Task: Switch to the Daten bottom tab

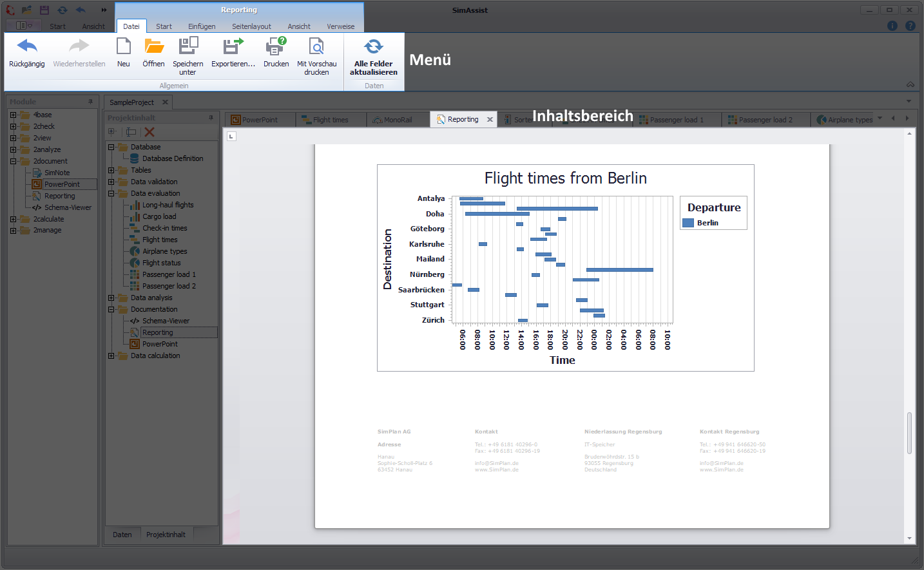Action: pyautogui.click(x=122, y=535)
